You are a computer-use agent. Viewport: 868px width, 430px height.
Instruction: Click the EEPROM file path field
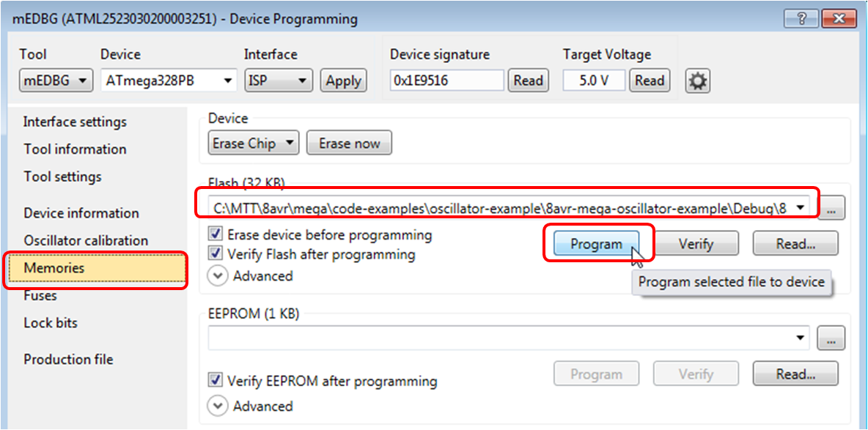(499, 338)
